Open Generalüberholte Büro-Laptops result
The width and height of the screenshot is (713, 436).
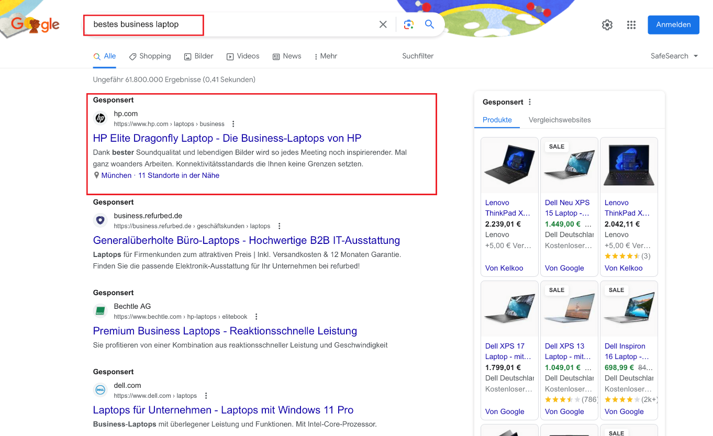point(246,240)
